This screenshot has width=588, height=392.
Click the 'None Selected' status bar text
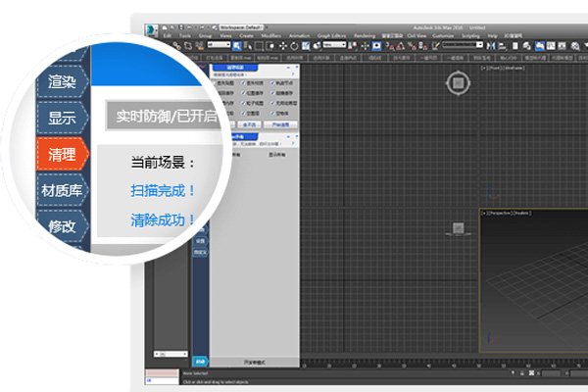195,373
